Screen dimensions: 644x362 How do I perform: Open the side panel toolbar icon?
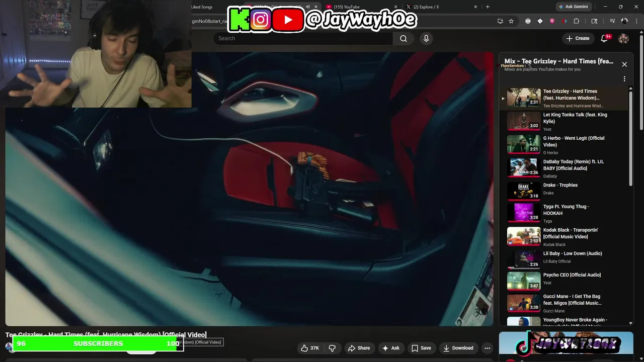coord(594,21)
